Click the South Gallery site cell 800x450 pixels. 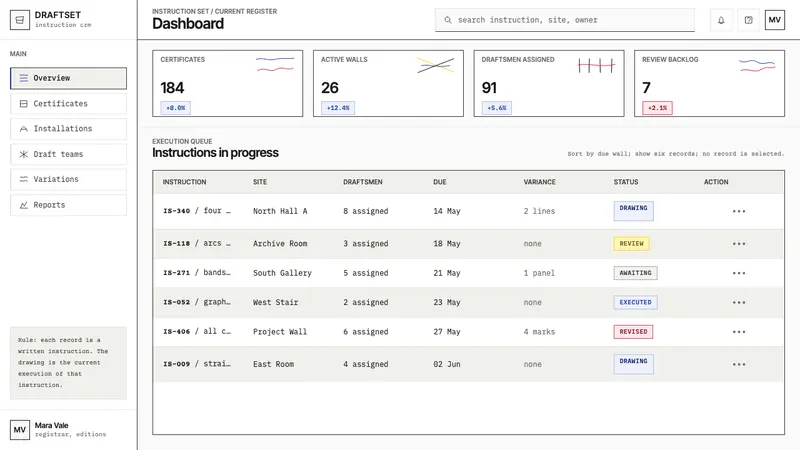point(282,273)
